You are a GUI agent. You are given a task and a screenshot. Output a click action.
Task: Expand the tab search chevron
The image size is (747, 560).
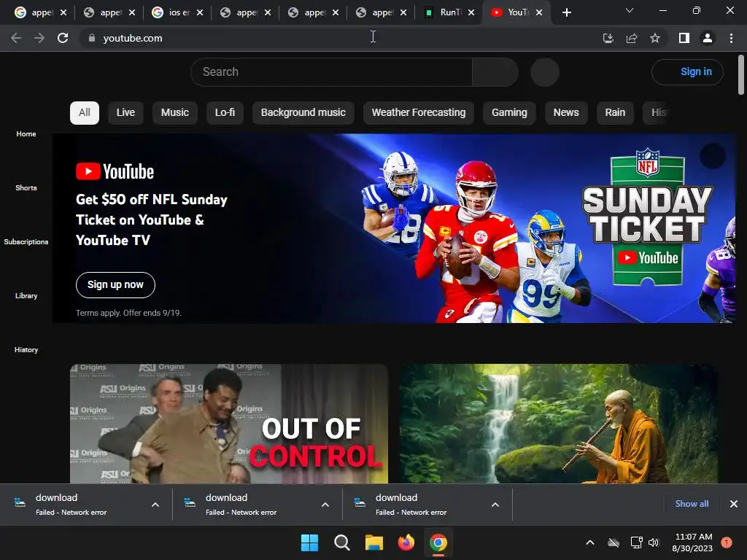630,10
